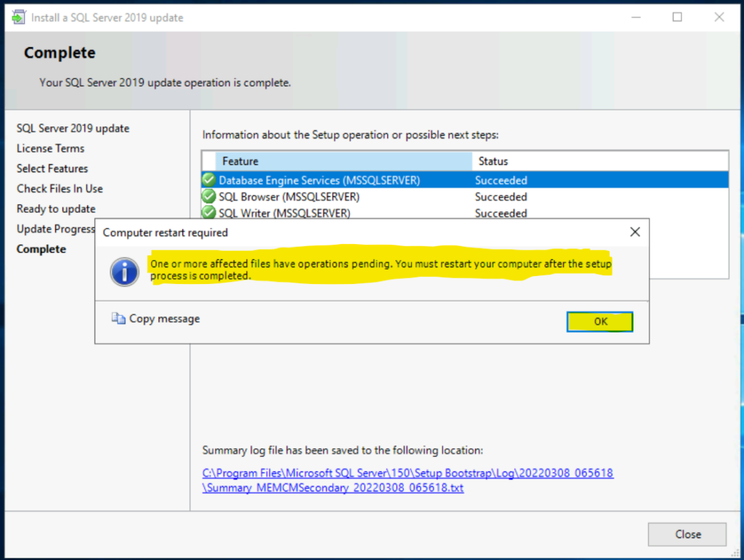The image size is (744, 560).
Task: Select Check Files In Use step
Action: (x=60, y=189)
